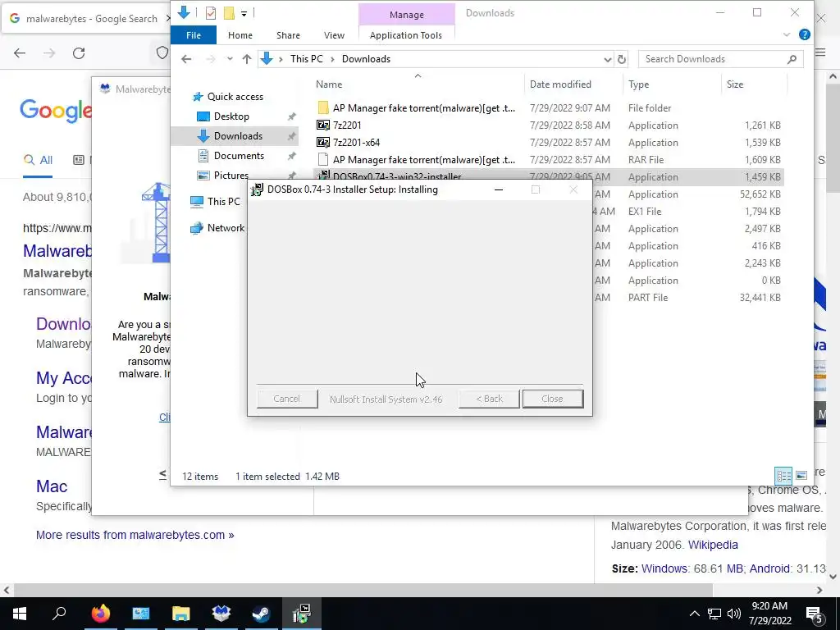Image resolution: width=840 pixels, height=630 pixels.
Task: Open Steam from the taskbar
Action: pyautogui.click(x=261, y=614)
